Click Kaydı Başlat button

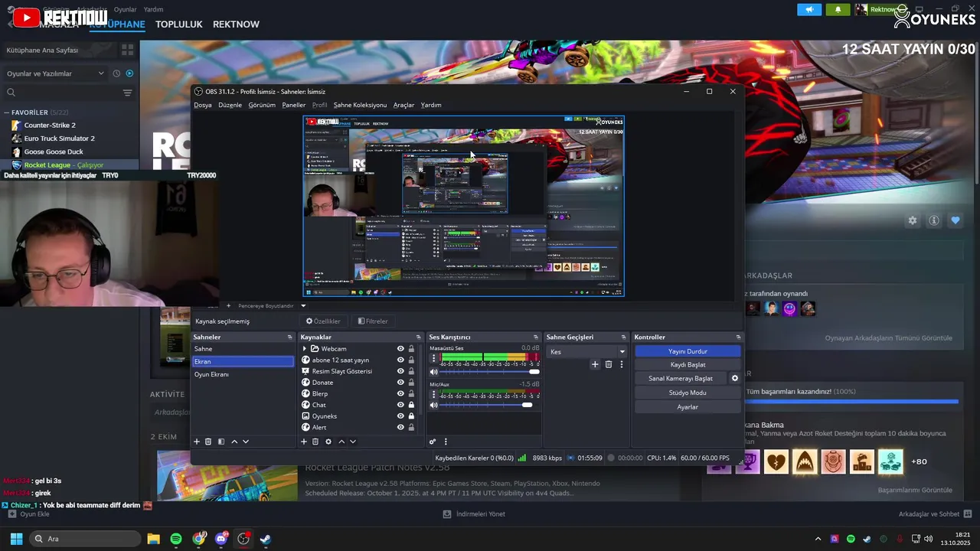(688, 365)
